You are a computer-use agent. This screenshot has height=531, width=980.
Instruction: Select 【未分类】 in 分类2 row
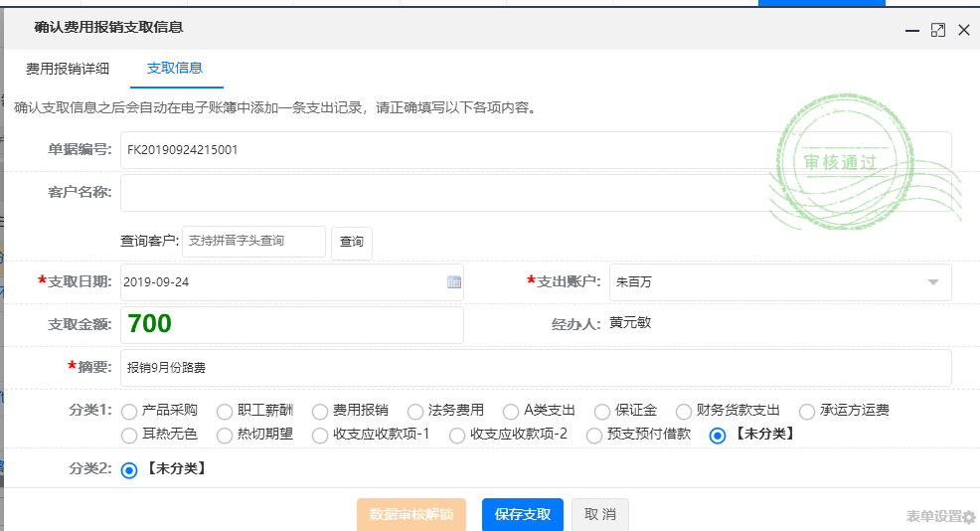[x=129, y=470]
